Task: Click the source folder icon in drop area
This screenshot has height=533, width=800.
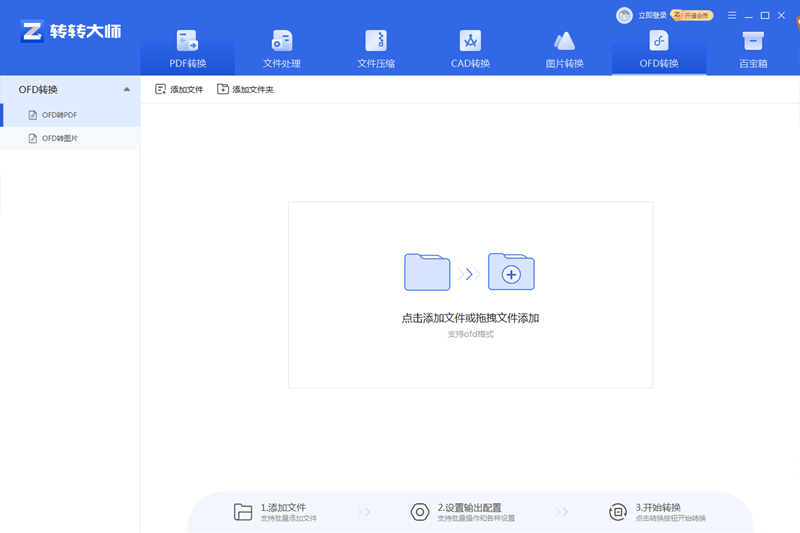Action: tap(427, 272)
